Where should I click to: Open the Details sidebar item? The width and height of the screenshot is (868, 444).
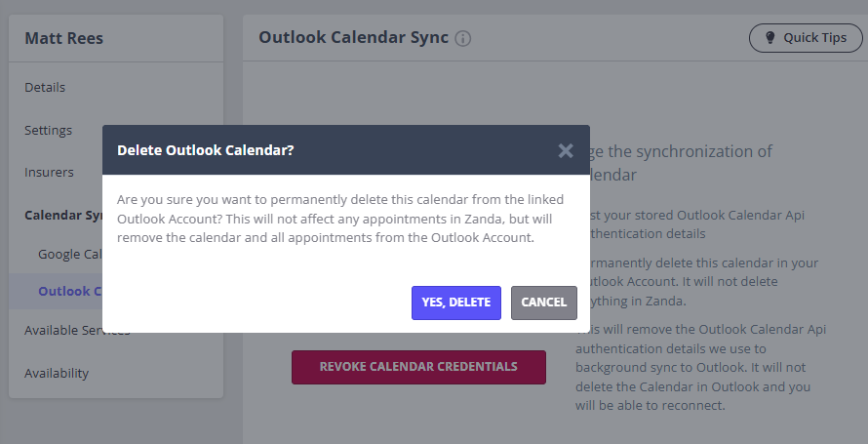click(x=45, y=88)
